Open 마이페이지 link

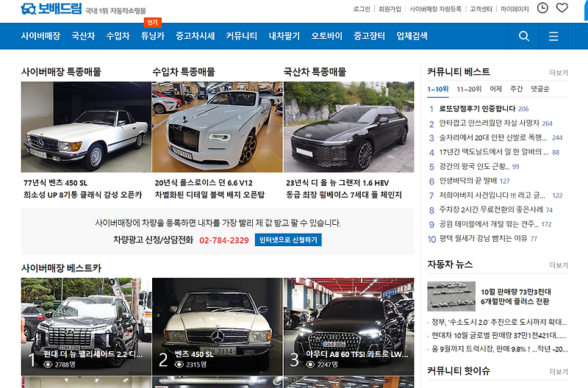coord(514,9)
